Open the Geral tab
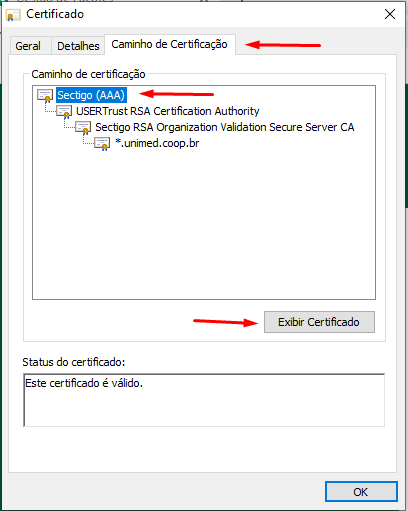This screenshot has height=511, width=408. coord(28,46)
